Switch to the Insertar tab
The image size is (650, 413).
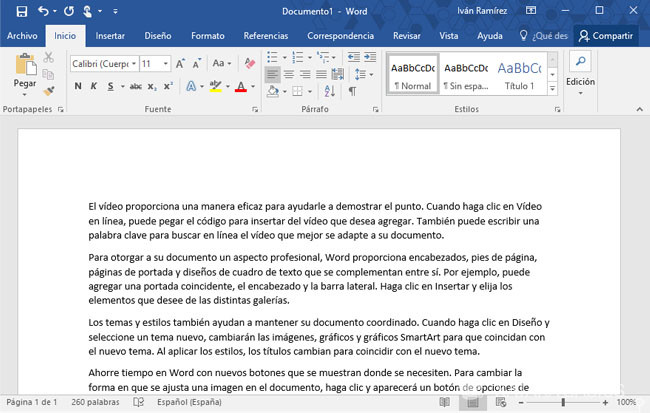click(x=110, y=36)
